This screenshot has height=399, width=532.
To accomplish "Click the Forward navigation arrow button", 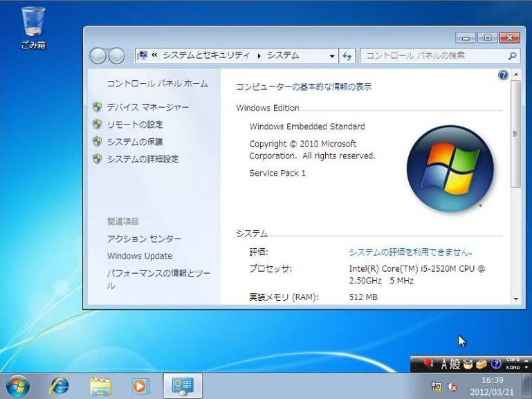I will click(x=116, y=56).
